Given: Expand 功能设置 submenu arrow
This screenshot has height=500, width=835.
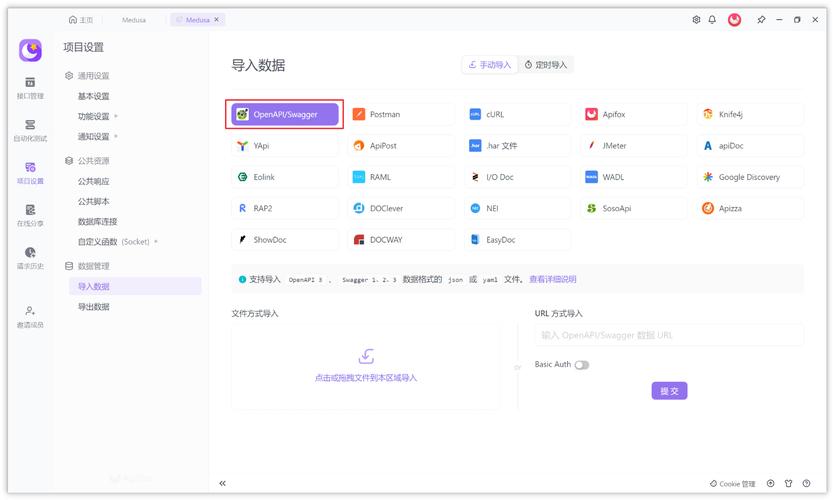Looking at the screenshot, I should (x=116, y=116).
